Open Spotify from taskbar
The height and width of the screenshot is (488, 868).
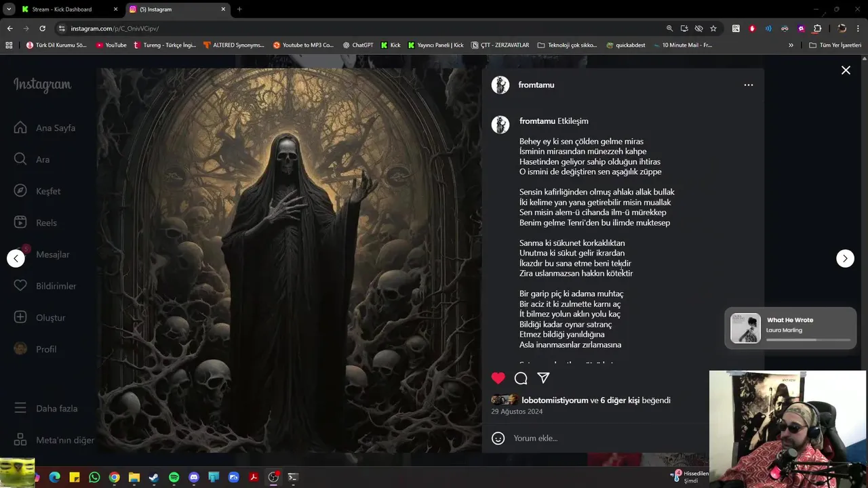point(174,477)
